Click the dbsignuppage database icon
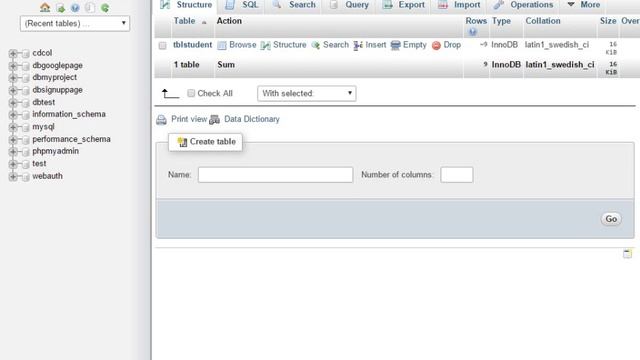The image size is (640, 360). pos(25,90)
